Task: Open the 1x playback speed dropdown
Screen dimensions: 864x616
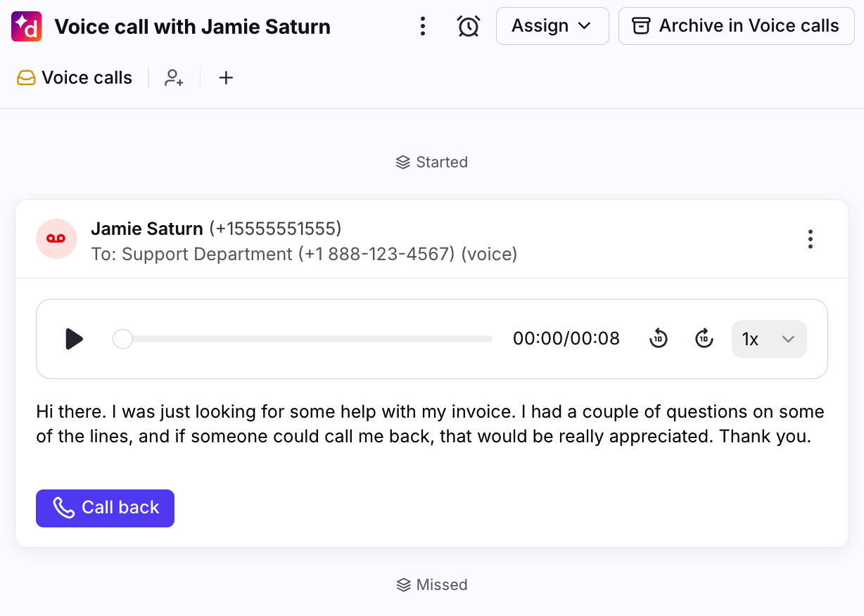Action: 768,339
